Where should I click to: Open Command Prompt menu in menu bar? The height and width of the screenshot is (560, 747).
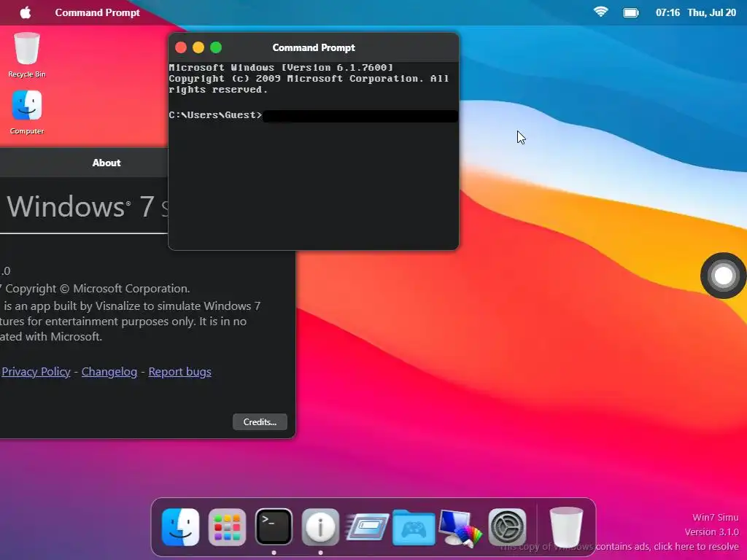coord(97,13)
